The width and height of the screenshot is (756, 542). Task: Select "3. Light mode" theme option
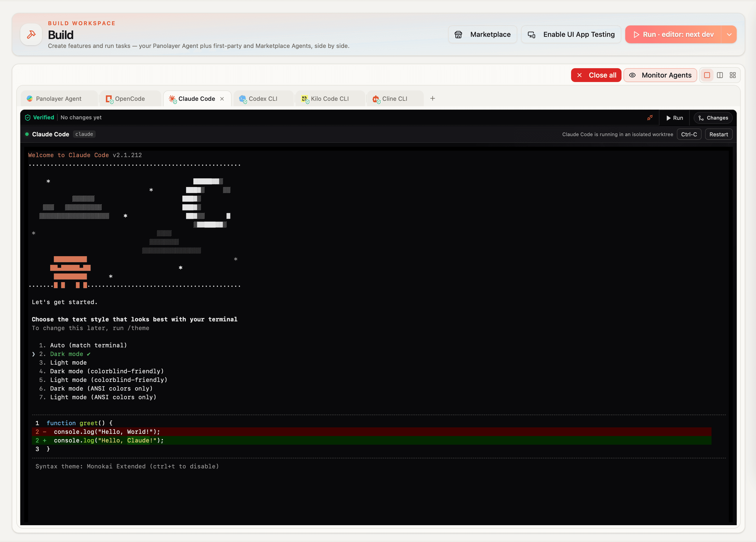tap(63, 363)
